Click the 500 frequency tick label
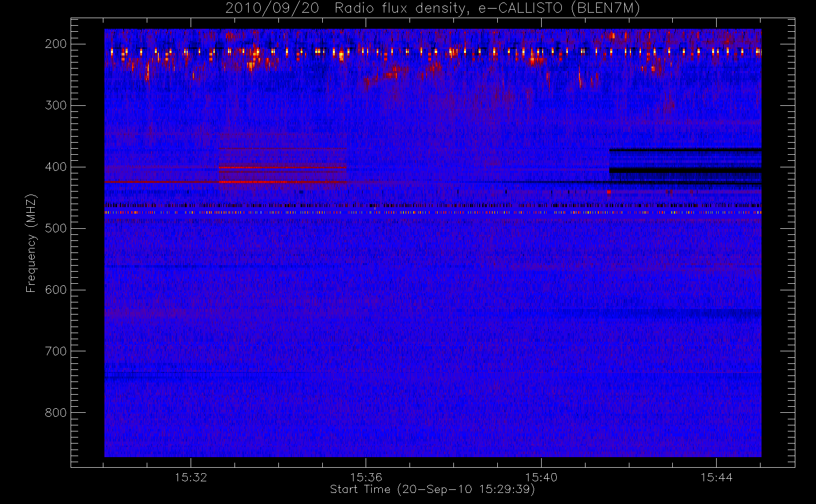The height and width of the screenshot is (504, 816). coord(56,228)
